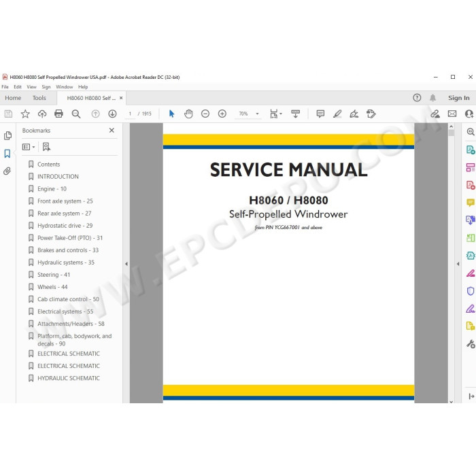Switch to Tools tab
Viewport: 476px width, 476px height.
click(39, 98)
